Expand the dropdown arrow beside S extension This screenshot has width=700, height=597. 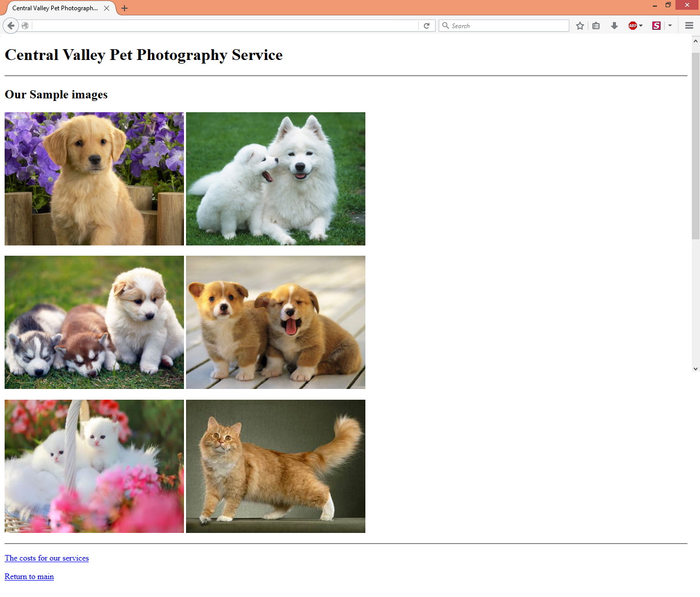pos(670,26)
